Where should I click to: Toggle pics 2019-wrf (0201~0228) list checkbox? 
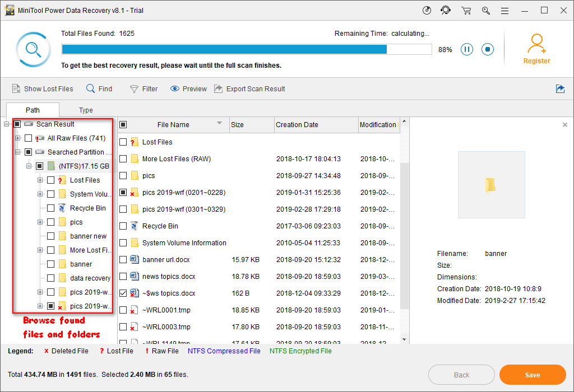pyautogui.click(x=123, y=192)
